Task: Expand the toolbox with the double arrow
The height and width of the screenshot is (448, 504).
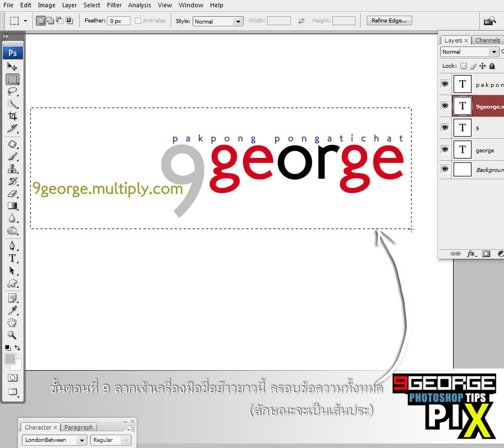Action: 6,36
